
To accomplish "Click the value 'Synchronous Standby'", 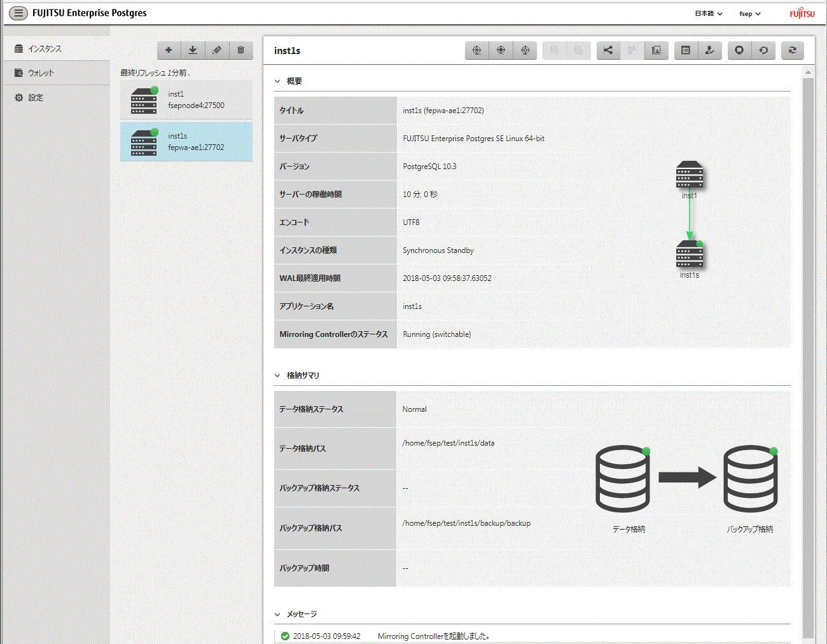I will pos(438,250).
